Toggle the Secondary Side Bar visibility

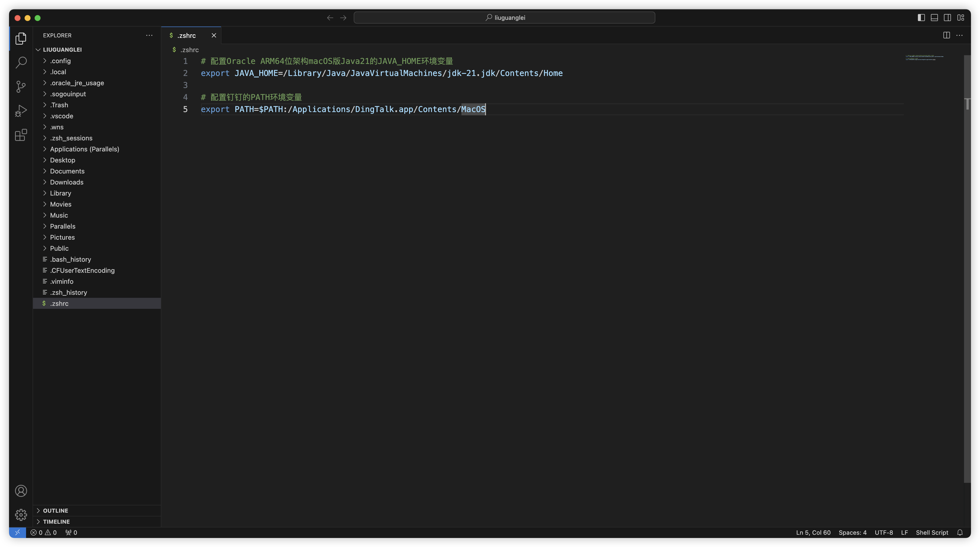tap(947, 18)
